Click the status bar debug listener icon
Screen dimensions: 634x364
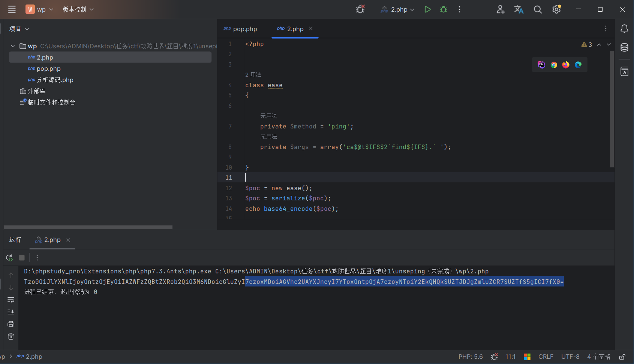point(494,357)
